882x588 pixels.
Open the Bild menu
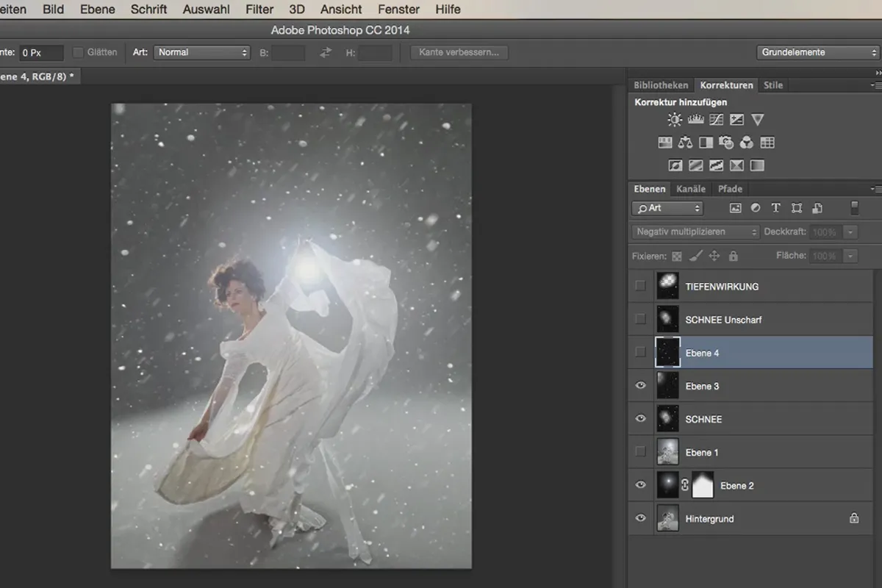click(53, 10)
